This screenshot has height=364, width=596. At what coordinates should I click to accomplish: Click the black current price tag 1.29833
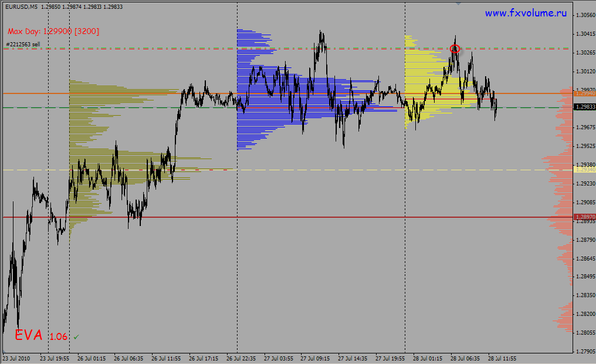click(585, 107)
